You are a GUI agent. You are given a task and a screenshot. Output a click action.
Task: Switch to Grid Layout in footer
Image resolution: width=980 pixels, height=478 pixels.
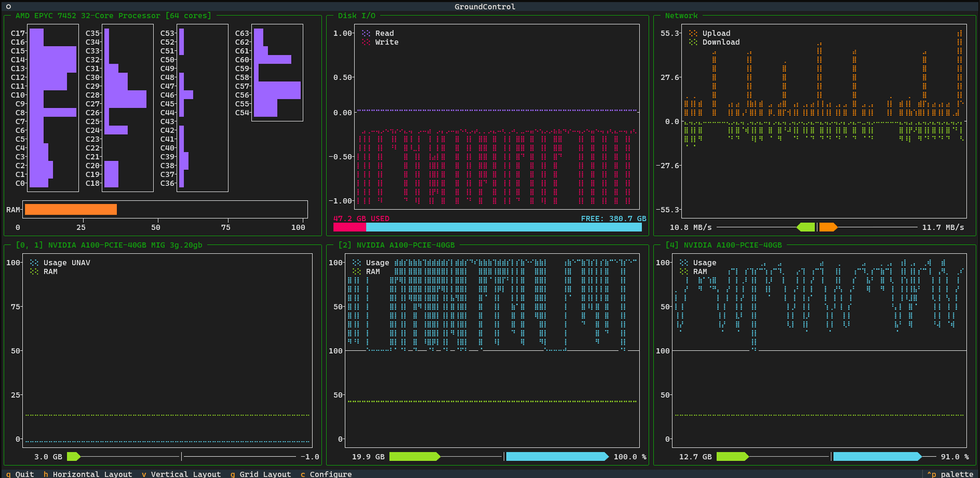261,474
